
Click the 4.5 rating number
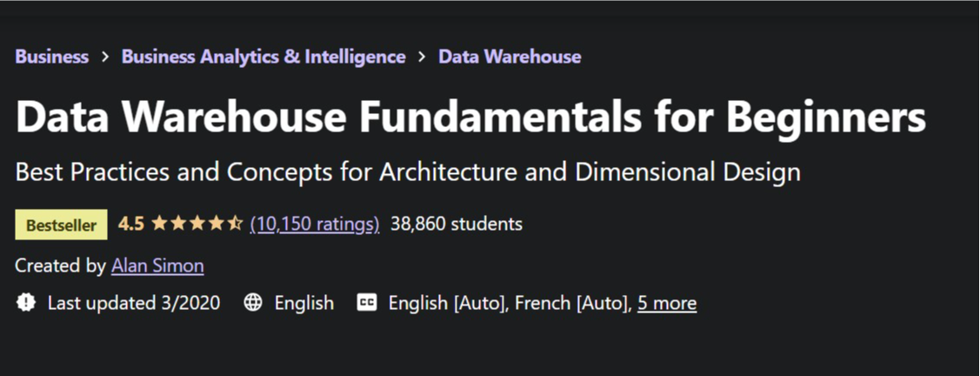click(x=131, y=224)
